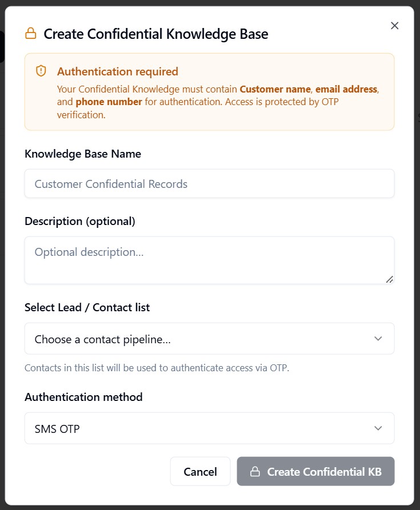The width and height of the screenshot is (420, 510).
Task: Click the "Select Lead / Contact list" label
Action: coord(87,307)
